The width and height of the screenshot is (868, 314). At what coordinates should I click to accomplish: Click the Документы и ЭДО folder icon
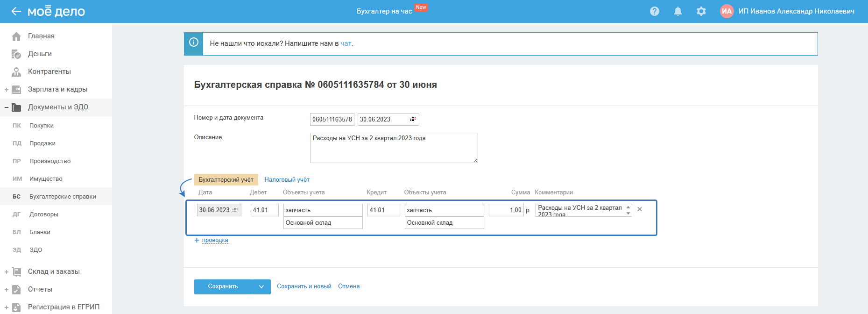pos(16,107)
